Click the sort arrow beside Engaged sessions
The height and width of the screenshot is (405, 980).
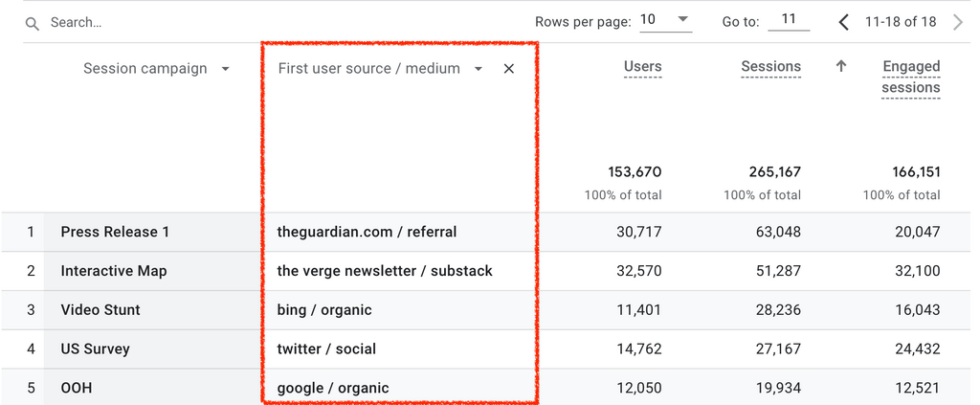(841, 67)
